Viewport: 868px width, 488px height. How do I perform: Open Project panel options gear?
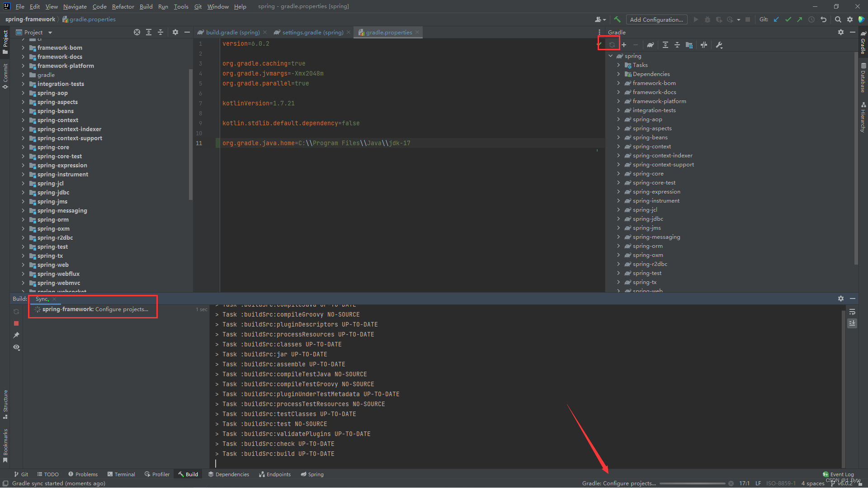click(x=175, y=32)
